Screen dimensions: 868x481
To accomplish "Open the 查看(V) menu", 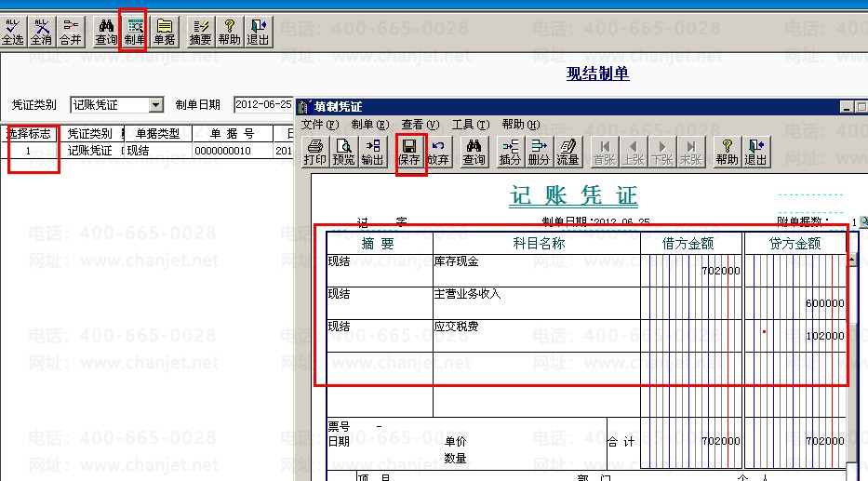I will (x=421, y=125).
